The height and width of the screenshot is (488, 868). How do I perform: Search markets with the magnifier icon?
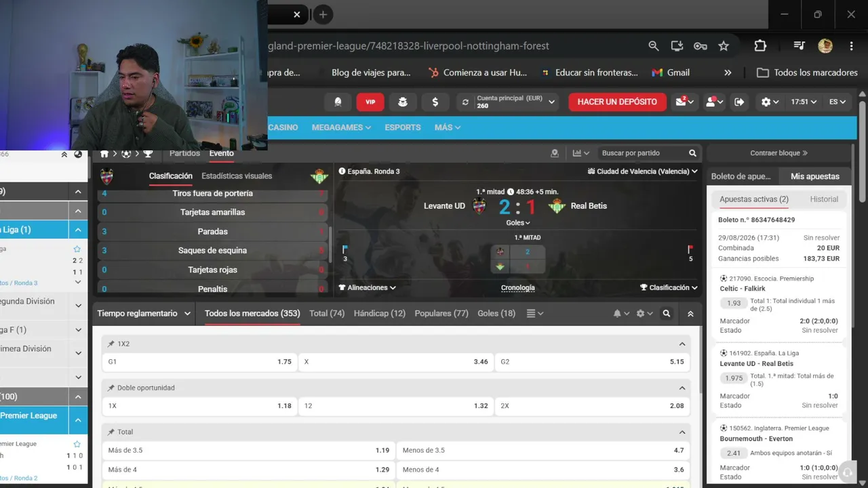pyautogui.click(x=667, y=314)
